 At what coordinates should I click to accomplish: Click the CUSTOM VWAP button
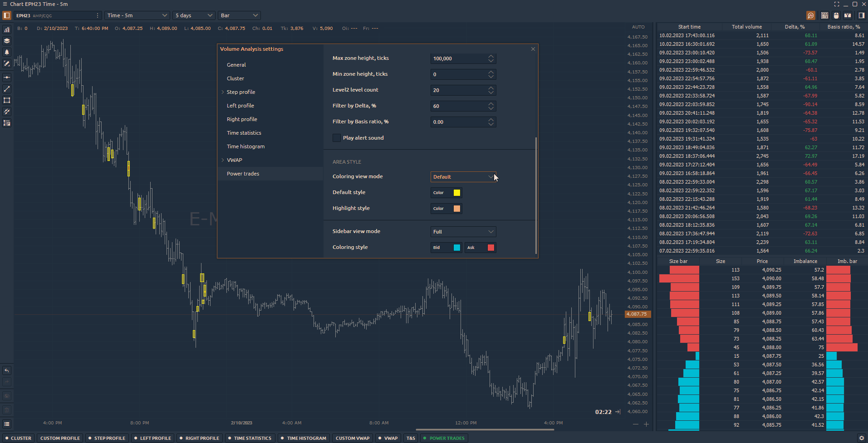pos(353,438)
